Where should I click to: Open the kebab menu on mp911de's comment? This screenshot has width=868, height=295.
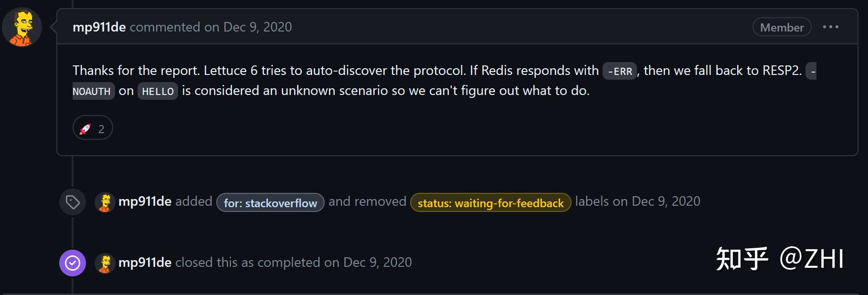(831, 27)
